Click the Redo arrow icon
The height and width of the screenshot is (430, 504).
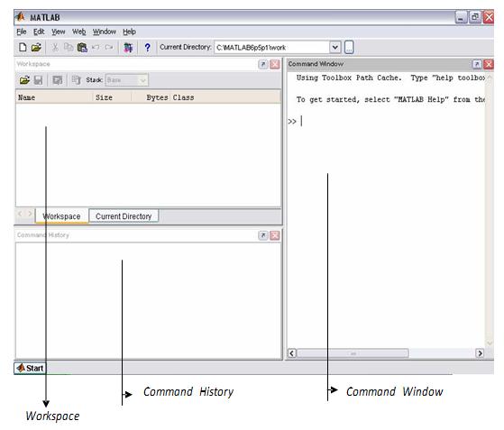click(109, 47)
